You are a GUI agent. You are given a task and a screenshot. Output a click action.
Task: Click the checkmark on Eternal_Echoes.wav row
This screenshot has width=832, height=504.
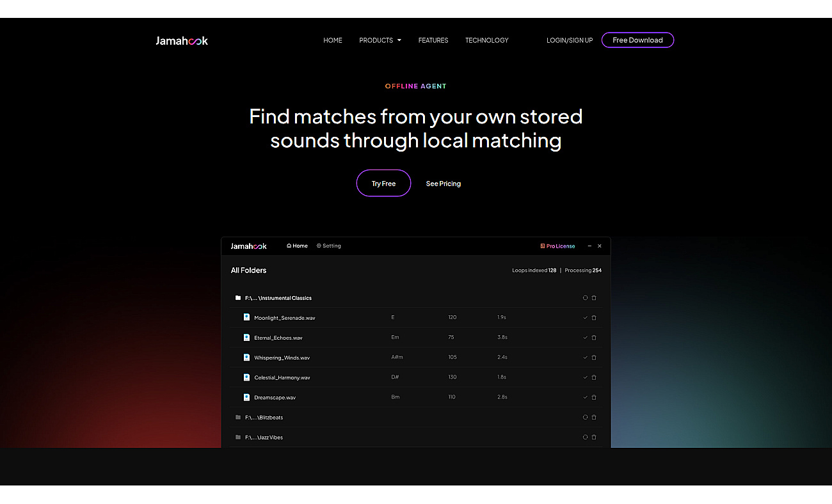coord(585,338)
